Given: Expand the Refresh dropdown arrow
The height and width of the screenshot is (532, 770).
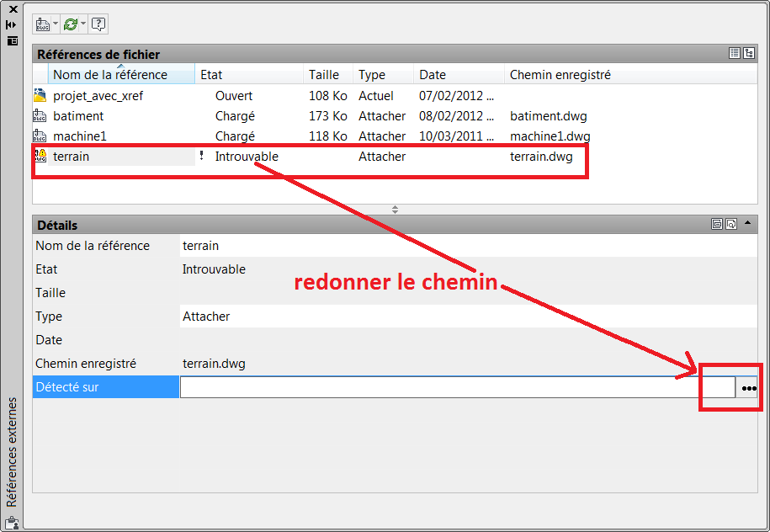Looking at the screenshot, I should [83, 24].
